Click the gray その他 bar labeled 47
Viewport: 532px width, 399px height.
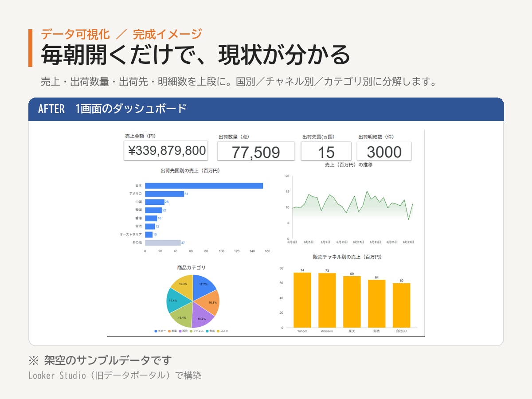tap(163, 243)
